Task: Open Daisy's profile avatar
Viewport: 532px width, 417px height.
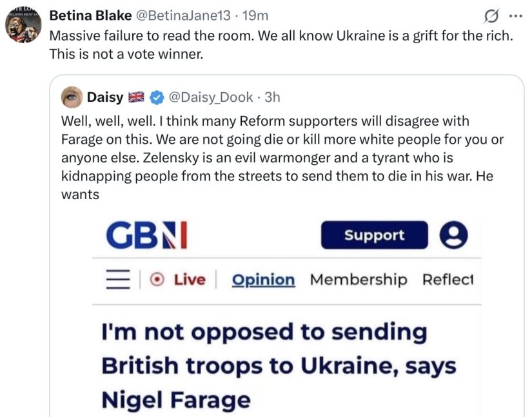Action: (x=72, y=97)
